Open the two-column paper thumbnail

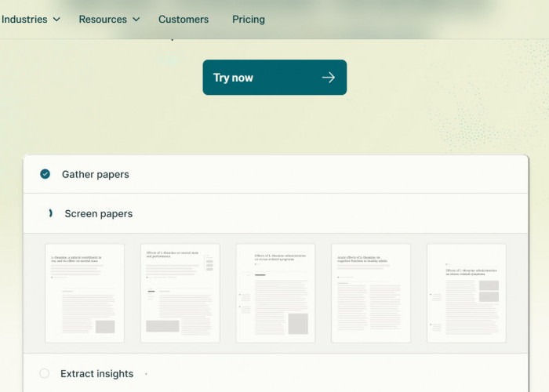(x=371, y=293)
